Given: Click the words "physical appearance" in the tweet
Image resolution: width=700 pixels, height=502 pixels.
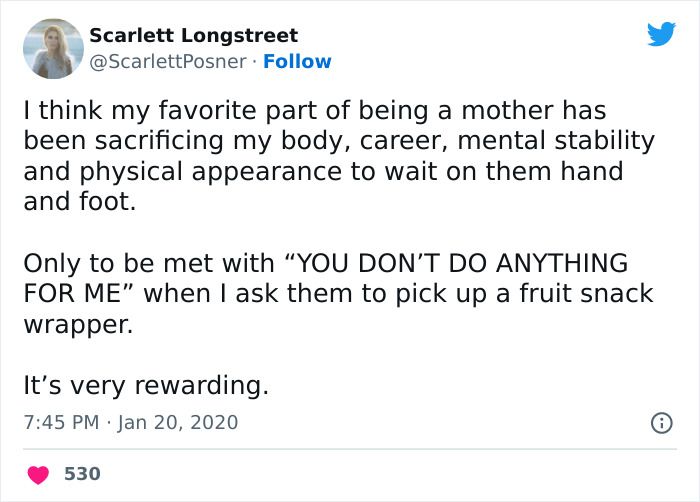Looking at the screenshot, I should [219, 171].
